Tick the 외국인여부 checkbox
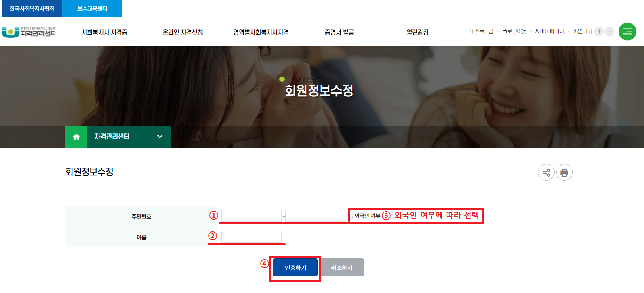644x293 pixels. tap(351, 216)
